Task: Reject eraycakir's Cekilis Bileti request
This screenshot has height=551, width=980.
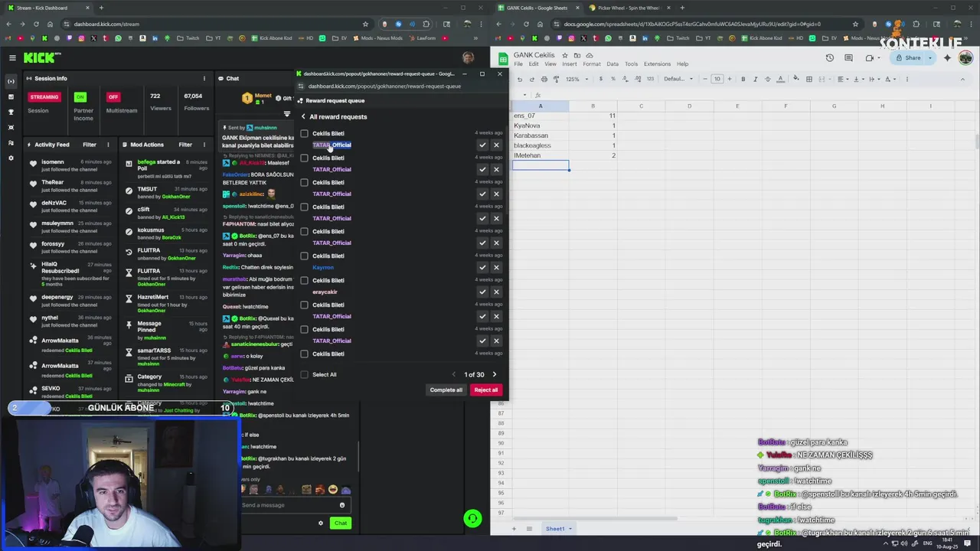Action: [x=496, y=292]
